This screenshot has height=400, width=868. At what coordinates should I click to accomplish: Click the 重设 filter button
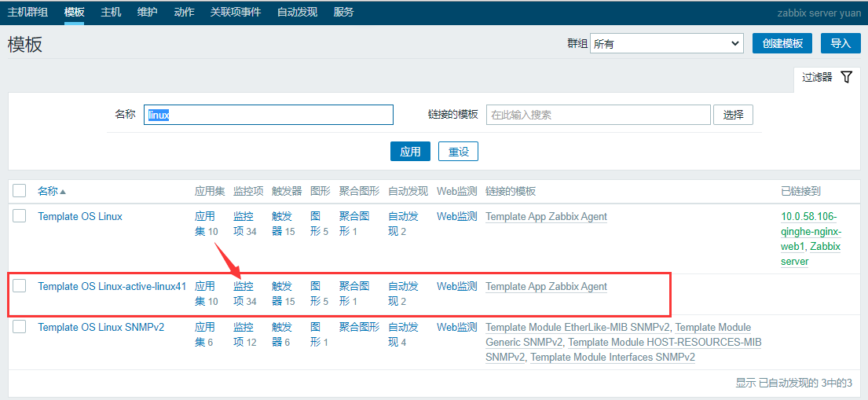tap(459, 151)
